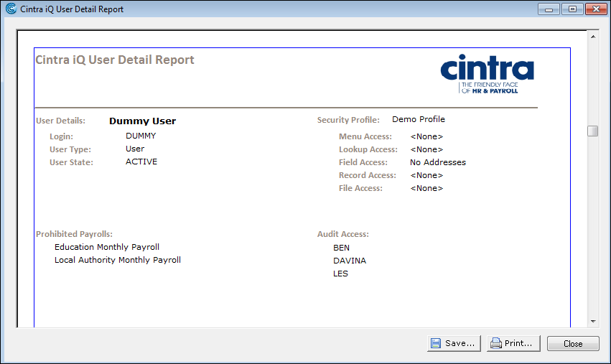Click the 'Security Profile:' label
611x364 pixels.
coord(348,120)
